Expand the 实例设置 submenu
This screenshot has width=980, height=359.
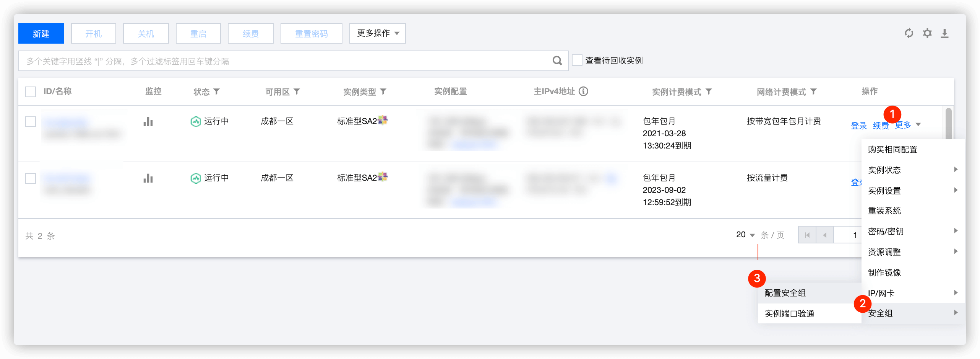(913, 191)
